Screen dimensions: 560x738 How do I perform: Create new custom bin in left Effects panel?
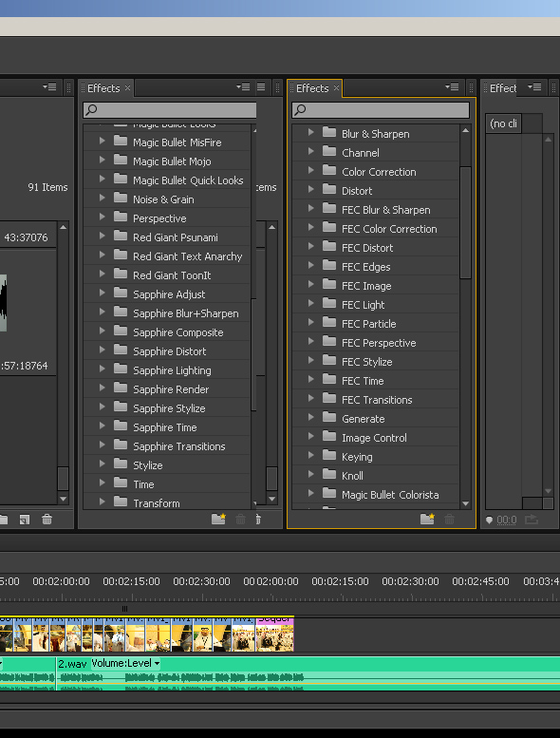pyautogui.click(x=218, y=519)
